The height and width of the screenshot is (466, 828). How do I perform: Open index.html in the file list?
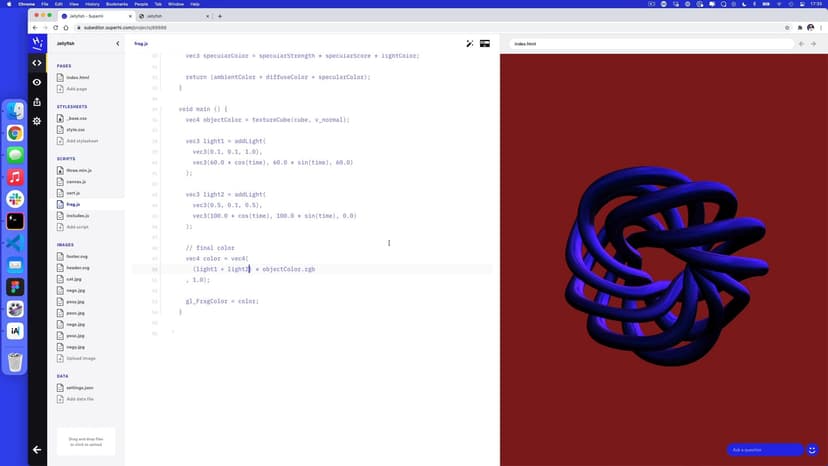click(77, 77)
